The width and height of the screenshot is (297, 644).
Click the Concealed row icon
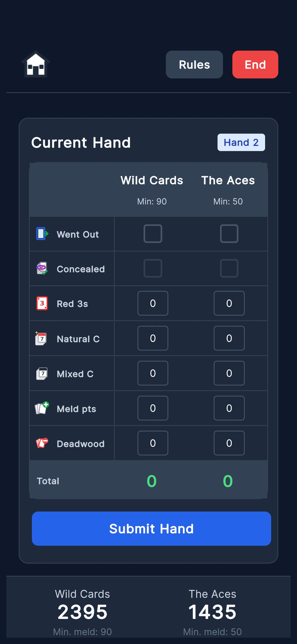pos(42,268)
